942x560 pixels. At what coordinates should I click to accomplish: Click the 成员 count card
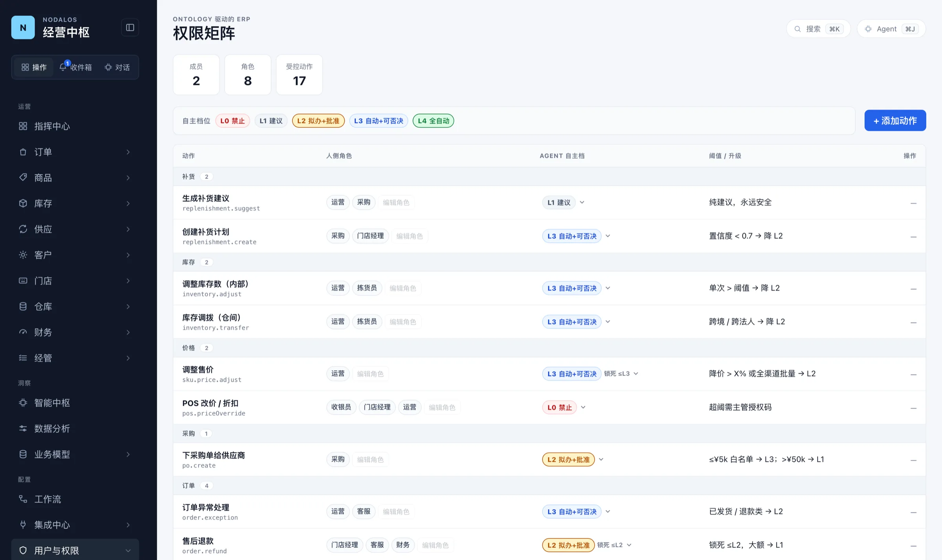(x=196, y=75)
